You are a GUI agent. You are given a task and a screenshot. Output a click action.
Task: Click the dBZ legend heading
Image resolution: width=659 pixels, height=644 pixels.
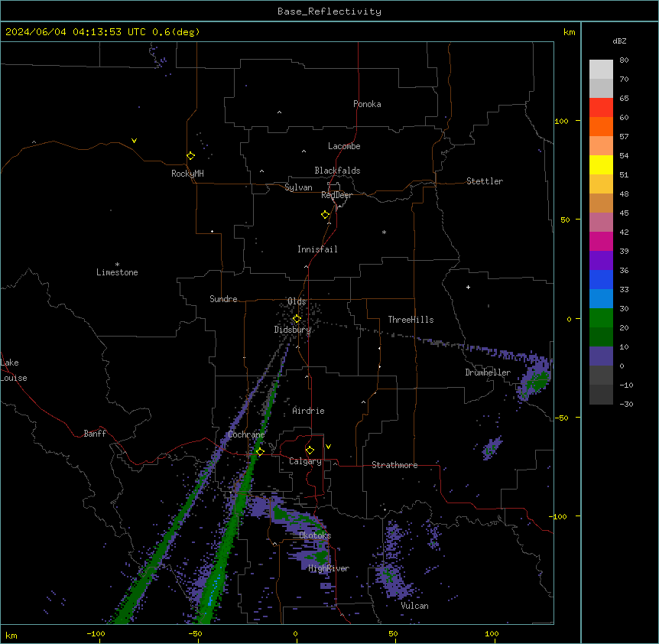pos(619,41)
